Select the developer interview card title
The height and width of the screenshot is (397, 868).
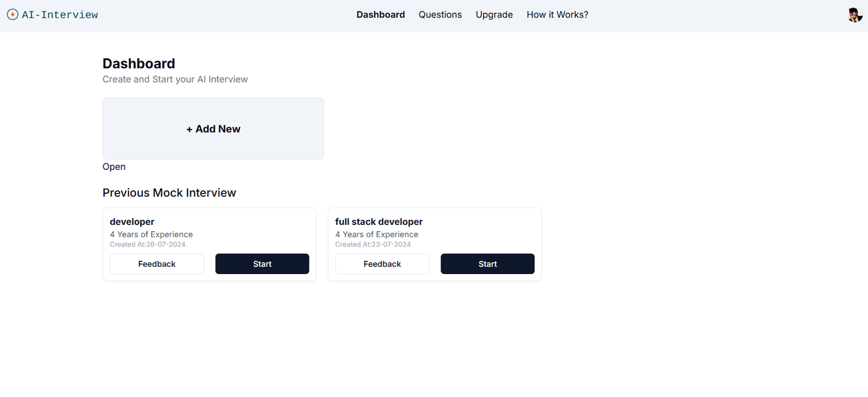pos(132,222)
